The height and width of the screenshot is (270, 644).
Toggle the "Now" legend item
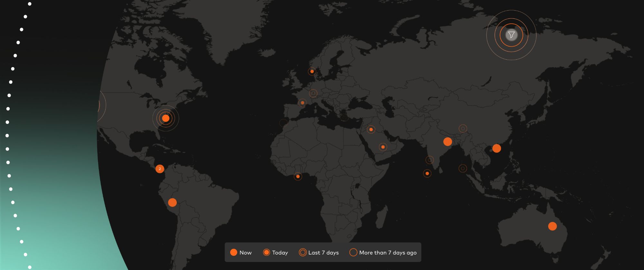coord(241,253)
